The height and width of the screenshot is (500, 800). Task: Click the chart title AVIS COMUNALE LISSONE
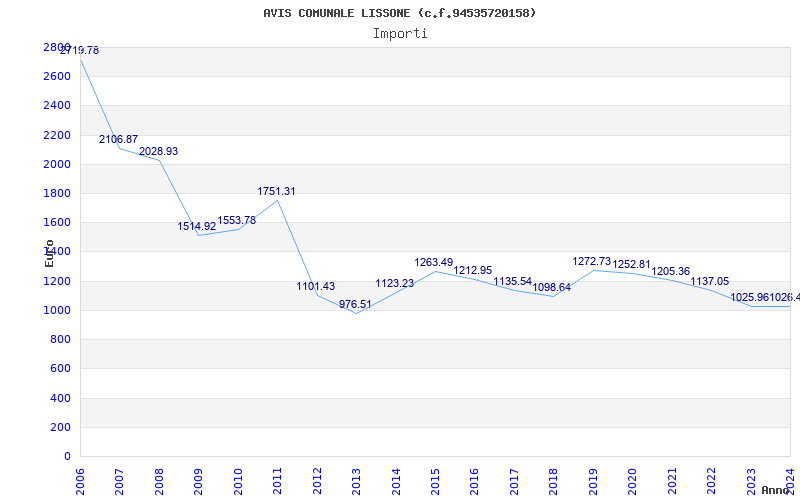[400, 13]
